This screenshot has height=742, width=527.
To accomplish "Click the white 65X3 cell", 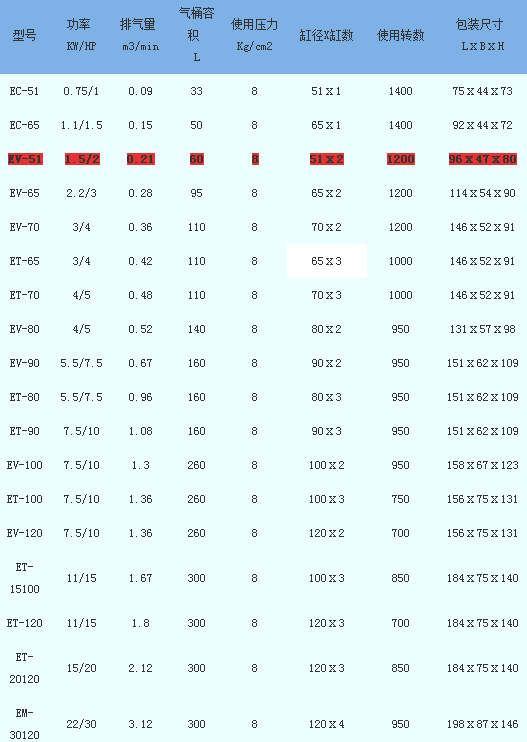I will (326, 261).
